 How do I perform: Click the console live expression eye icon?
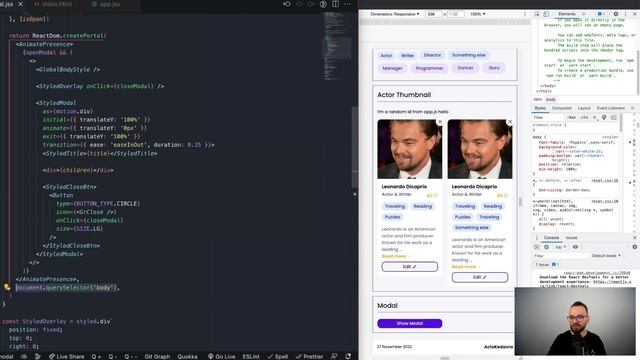click(x=576, y=247)
